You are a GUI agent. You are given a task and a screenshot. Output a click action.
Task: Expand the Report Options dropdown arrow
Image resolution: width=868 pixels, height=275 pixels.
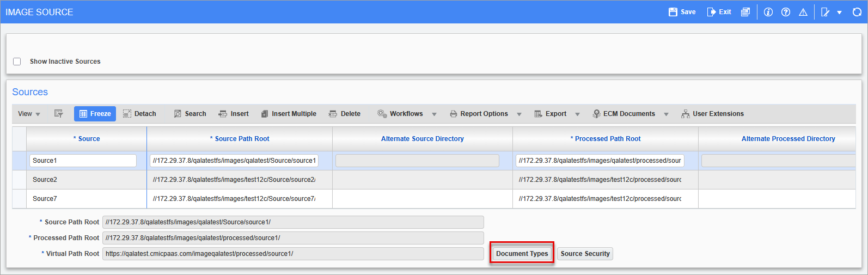tap(519, 114)
